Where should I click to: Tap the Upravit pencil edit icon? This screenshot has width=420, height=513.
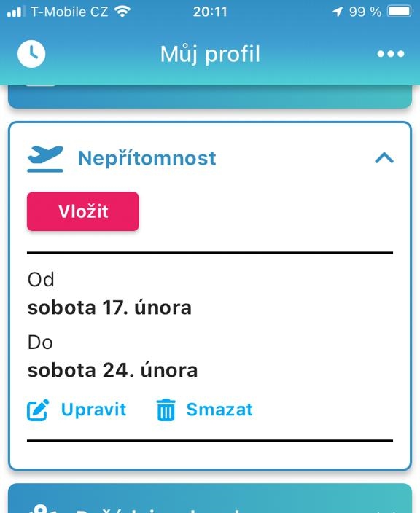(x=38, y=410)
